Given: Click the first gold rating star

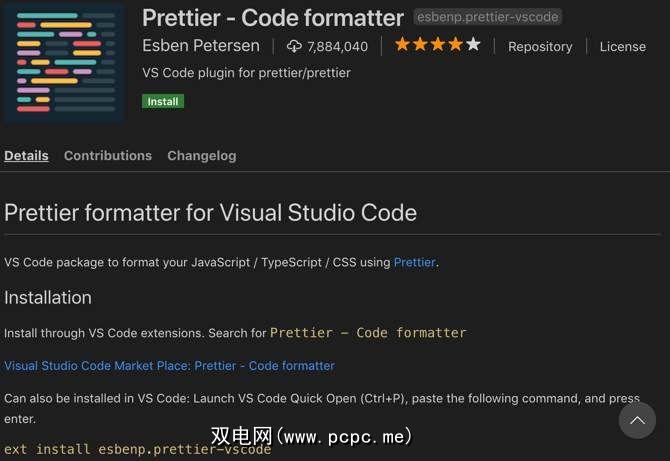Looking at the screenshot, I should point(402,45).
